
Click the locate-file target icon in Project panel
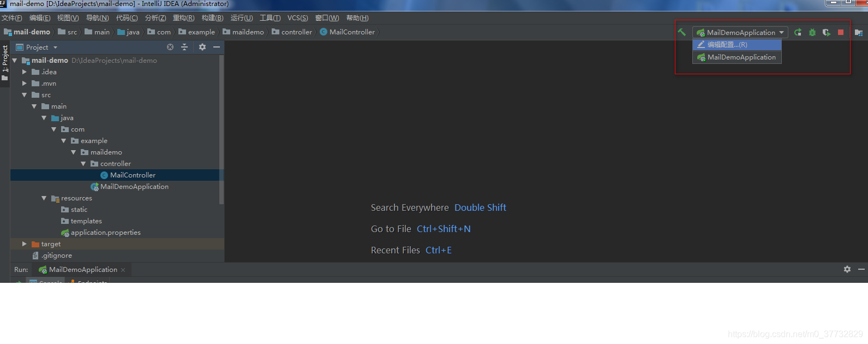tap(170, 47)
